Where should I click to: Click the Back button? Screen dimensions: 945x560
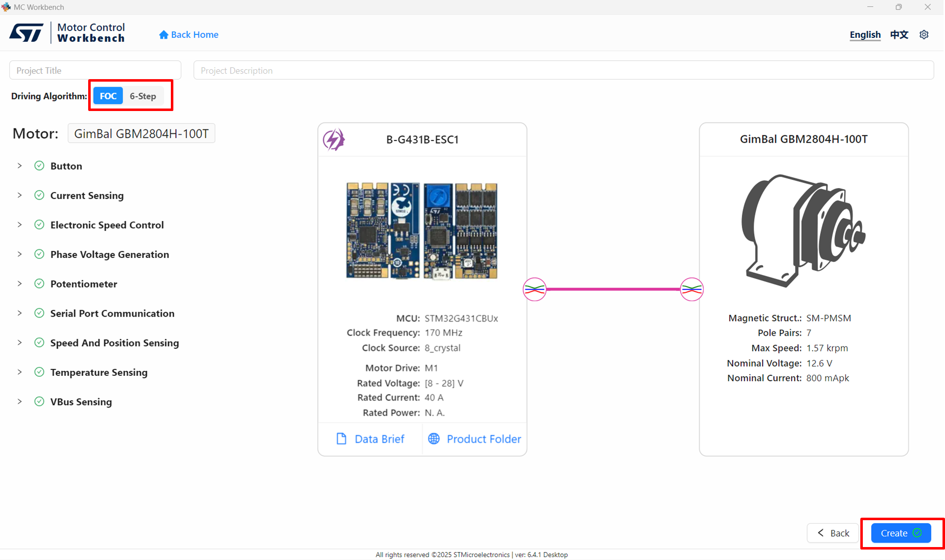coord(833,533)
